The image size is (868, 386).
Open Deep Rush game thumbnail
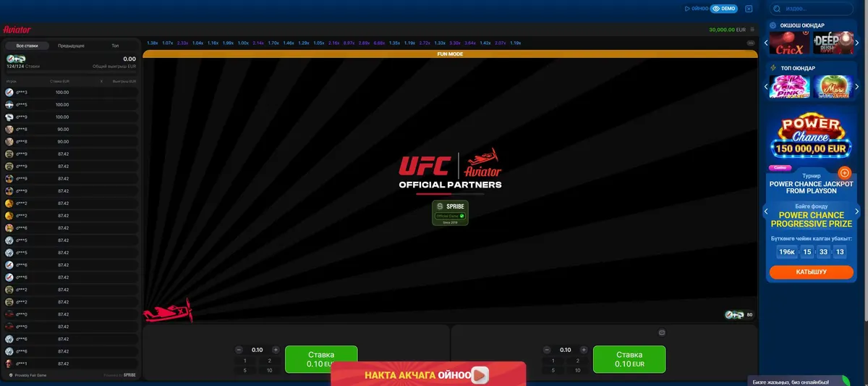coord(833,43)
